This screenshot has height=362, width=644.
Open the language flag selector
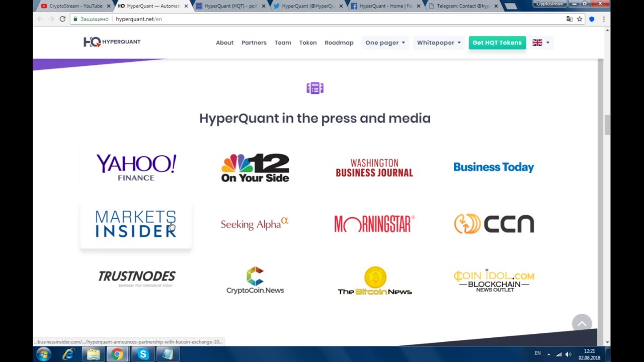click(x=541, y=43)
